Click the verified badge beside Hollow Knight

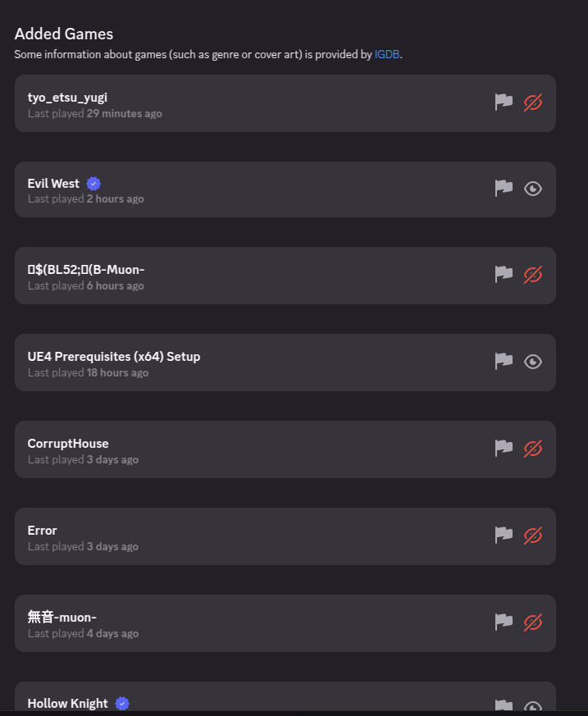click(122, 704)
